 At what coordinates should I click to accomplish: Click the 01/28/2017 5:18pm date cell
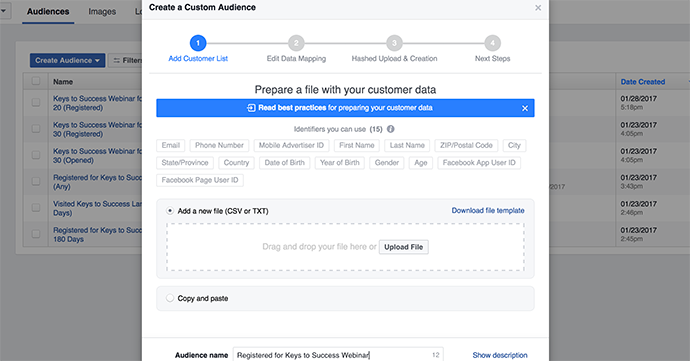(639, 103)
